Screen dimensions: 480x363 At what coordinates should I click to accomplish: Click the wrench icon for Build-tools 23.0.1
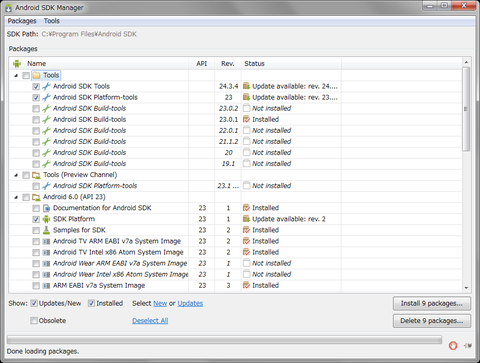pos(46,119)
